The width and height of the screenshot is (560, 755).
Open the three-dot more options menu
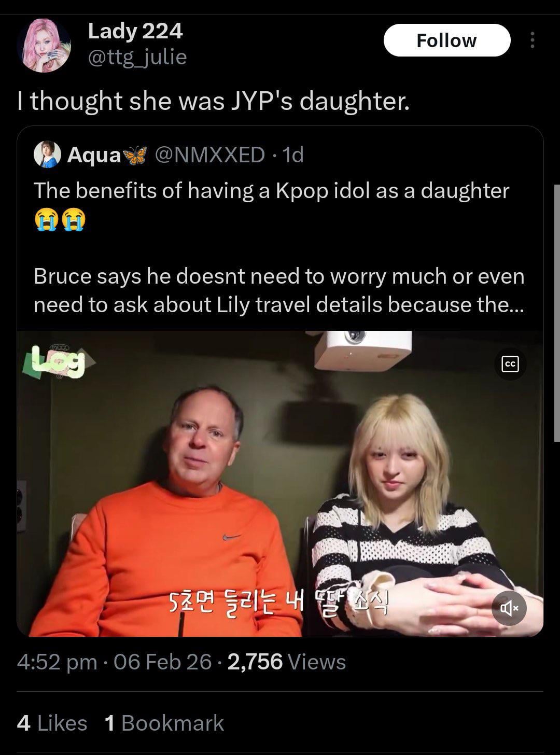[532, 40]
